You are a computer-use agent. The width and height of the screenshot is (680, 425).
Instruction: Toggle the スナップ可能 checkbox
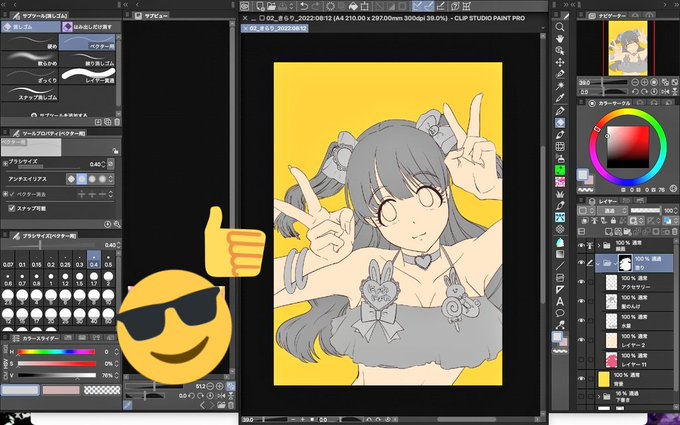(12, 209)
